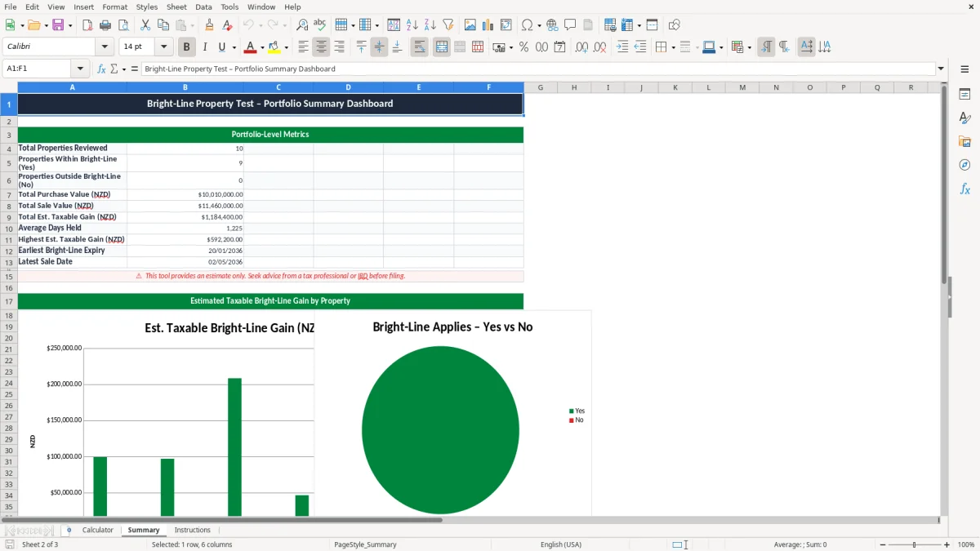Viewport: 980px width, 551px height.
Task: Toggle Wrap Text
Action: coord(419,47)
